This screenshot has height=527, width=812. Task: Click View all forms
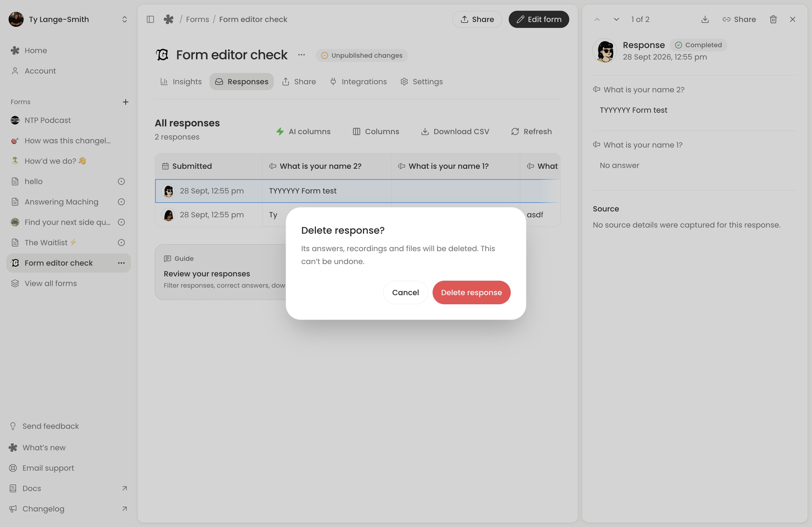tap(68, 283)
